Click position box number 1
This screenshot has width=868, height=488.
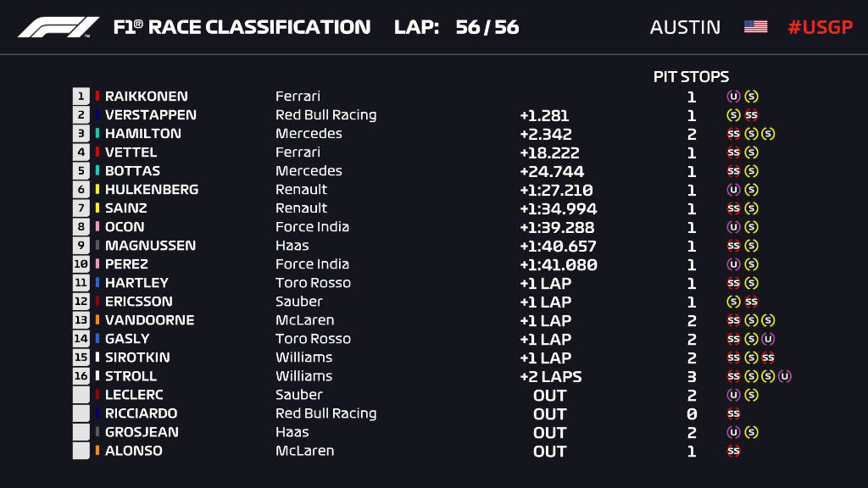81,97
